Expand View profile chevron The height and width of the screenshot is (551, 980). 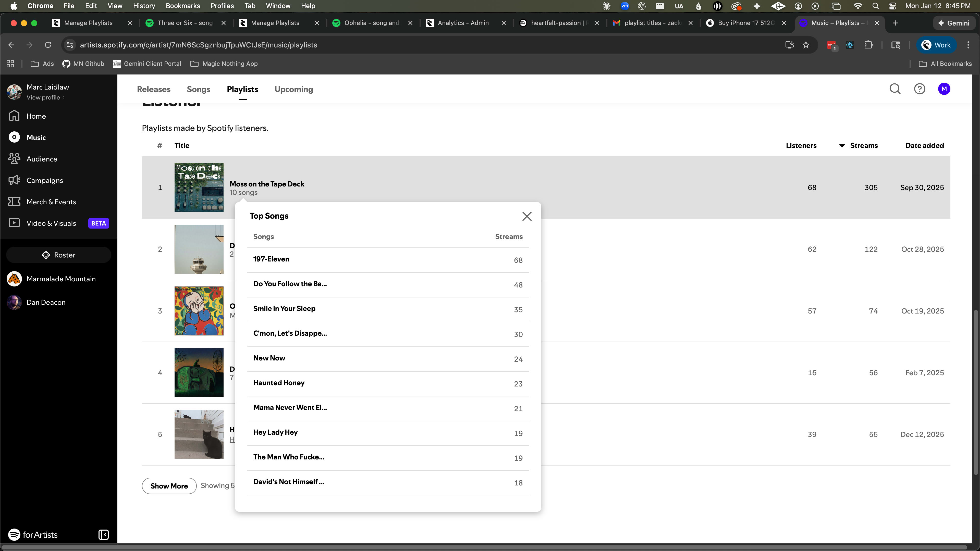click(64, 98)
